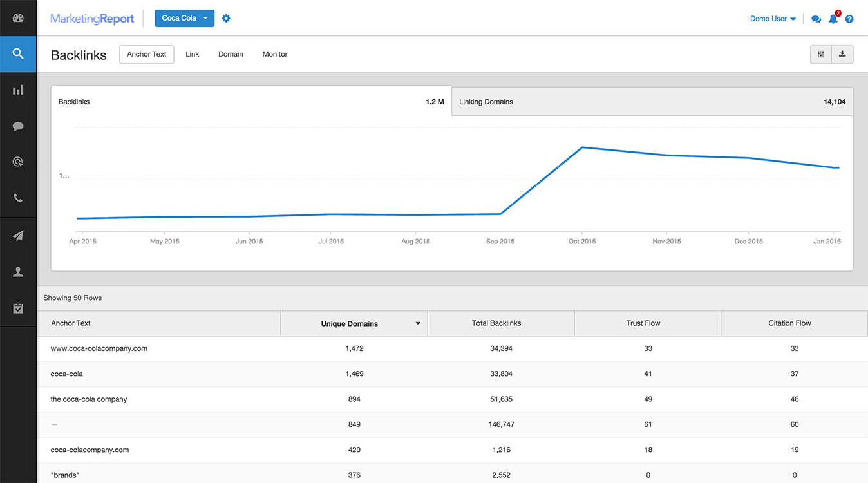This screenshot has height=483, width=868.
Task: Click the Citation Flow value 46
Action: (795, 399)
